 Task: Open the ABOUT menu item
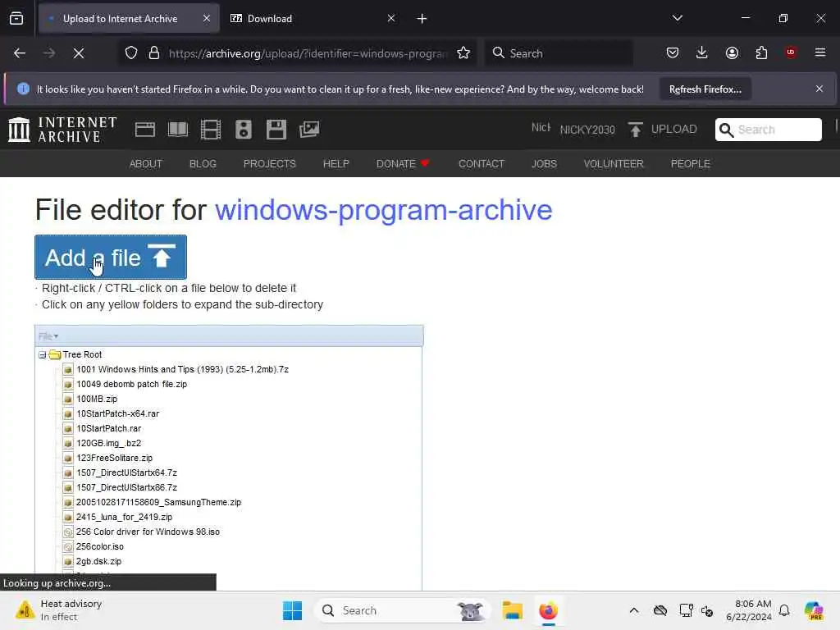click(146, 164)
